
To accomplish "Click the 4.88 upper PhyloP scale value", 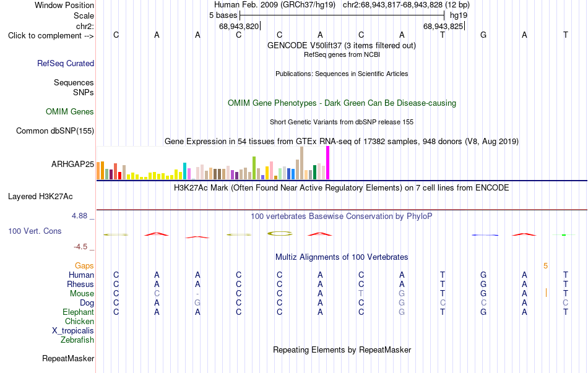I will tap(79, 216).
